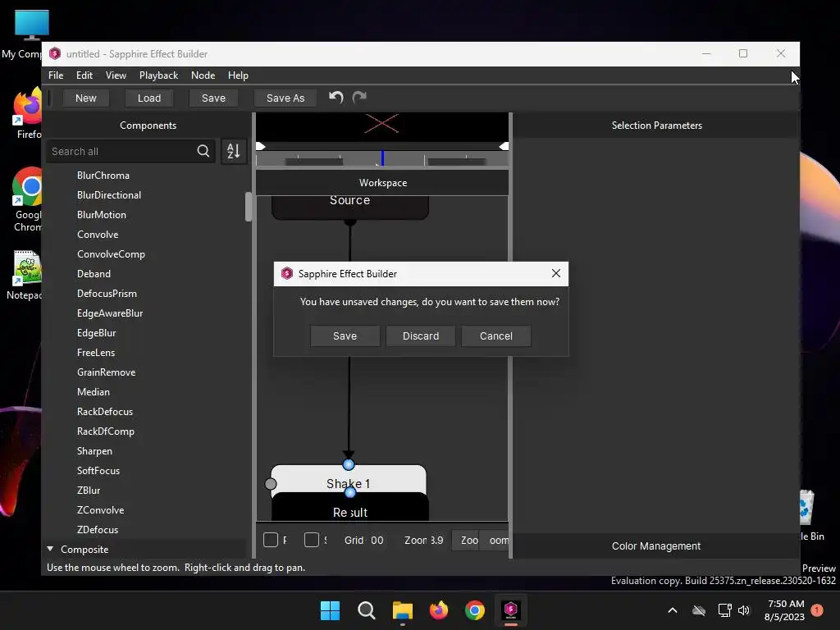Click the components list scrollbar thumb
The width and height of the screenshot is (840, 630).
[x=248, y=207]
